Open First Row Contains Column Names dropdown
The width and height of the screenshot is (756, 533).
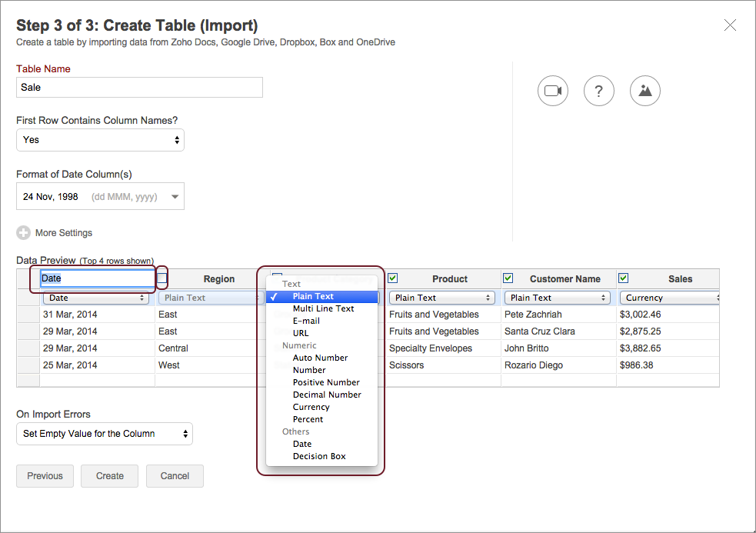pyautogui.click(x=100, y=140)
